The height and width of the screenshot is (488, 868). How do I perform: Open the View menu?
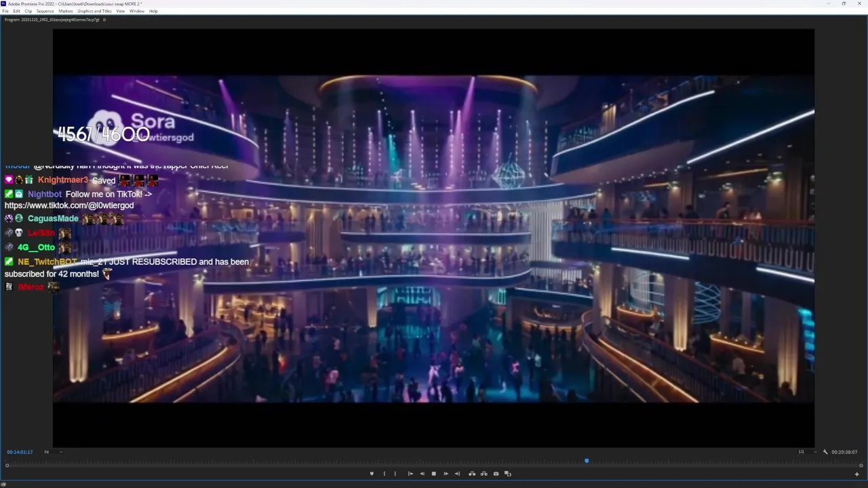click(120, 11)
